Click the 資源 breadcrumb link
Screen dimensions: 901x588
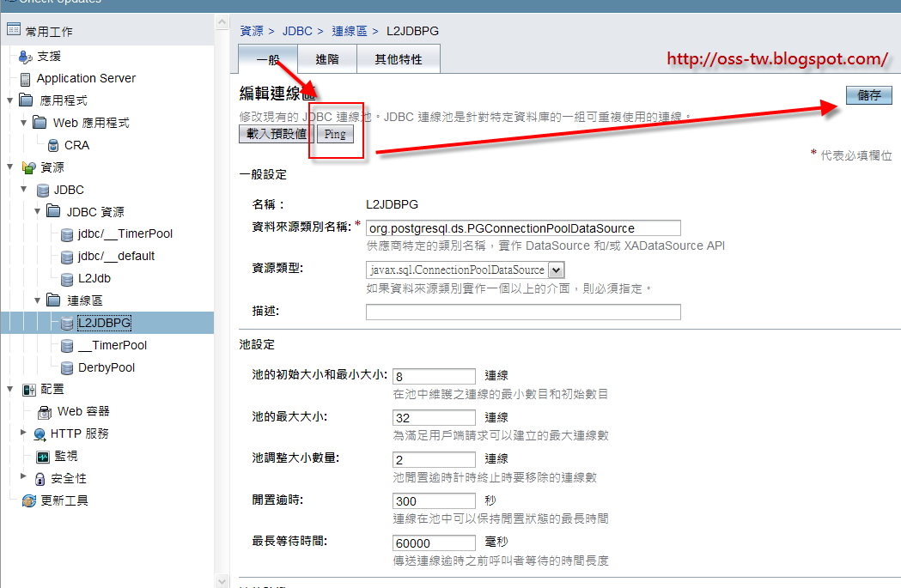click(x=252, y=31)
